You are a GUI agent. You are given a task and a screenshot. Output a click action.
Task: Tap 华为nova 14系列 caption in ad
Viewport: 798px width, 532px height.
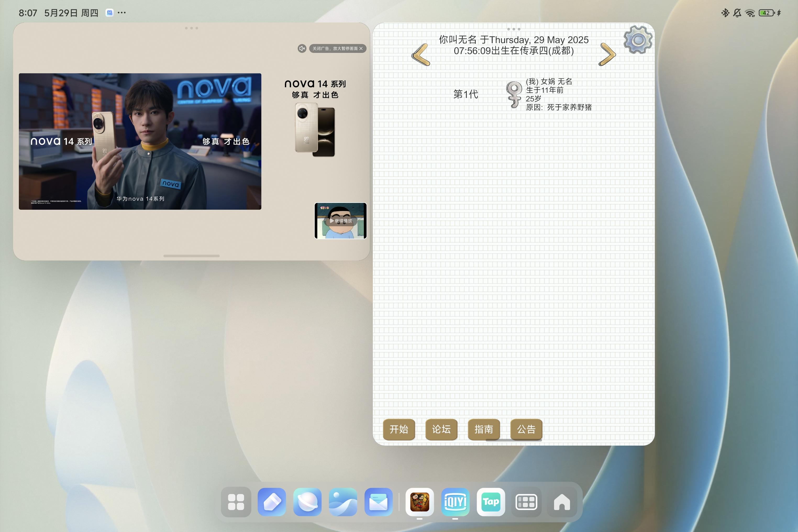click(x=141, y=199)
